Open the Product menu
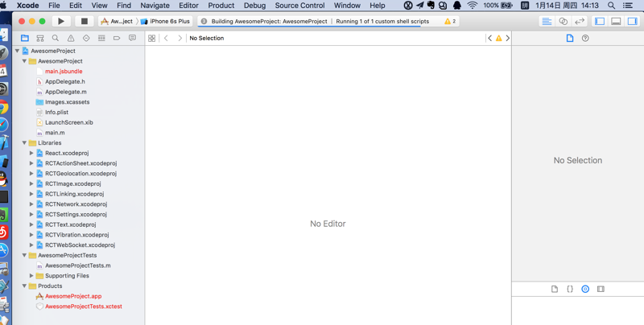The width and height of the screenshot is (644, 325). tap(221, 6)
